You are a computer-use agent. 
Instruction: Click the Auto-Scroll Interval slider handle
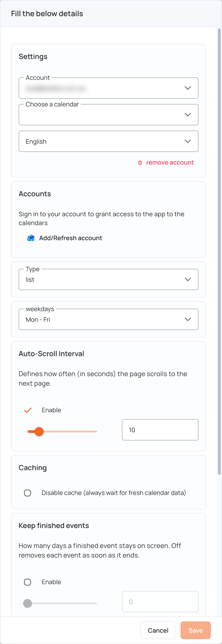(x=39, y=432)
